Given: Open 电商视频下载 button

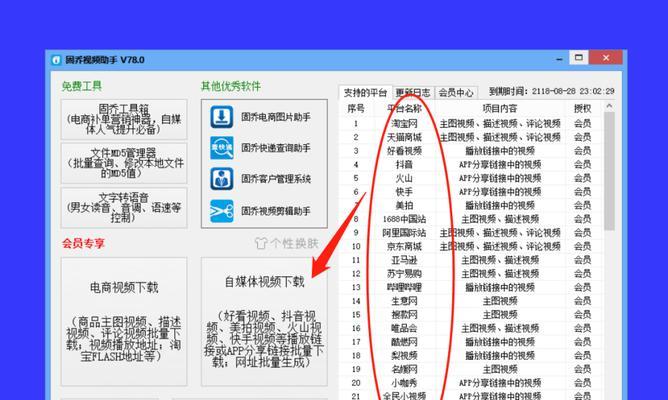Looking at the screenshot, I should click(124, 322).
